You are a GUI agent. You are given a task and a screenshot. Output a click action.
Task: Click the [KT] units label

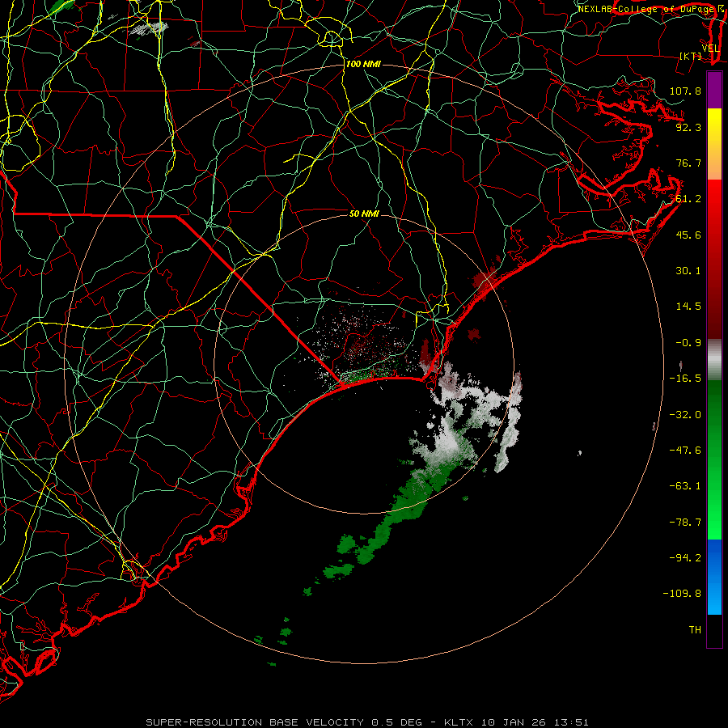click(691, 56)
